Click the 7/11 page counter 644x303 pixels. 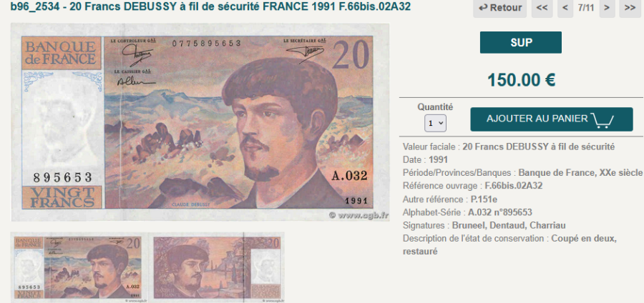pos(586,8)
